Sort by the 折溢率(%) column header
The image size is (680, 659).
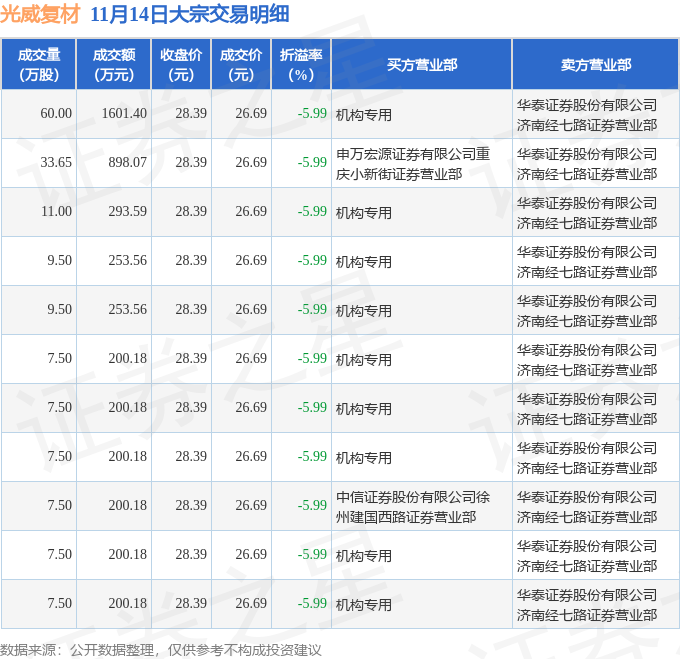(x=301, y=65)
